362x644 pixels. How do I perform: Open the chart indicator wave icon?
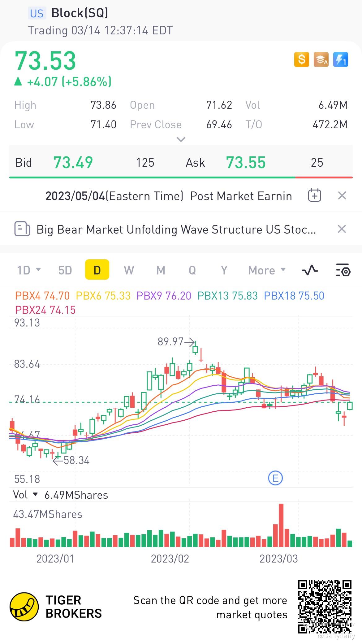click(x=310, y=270)
